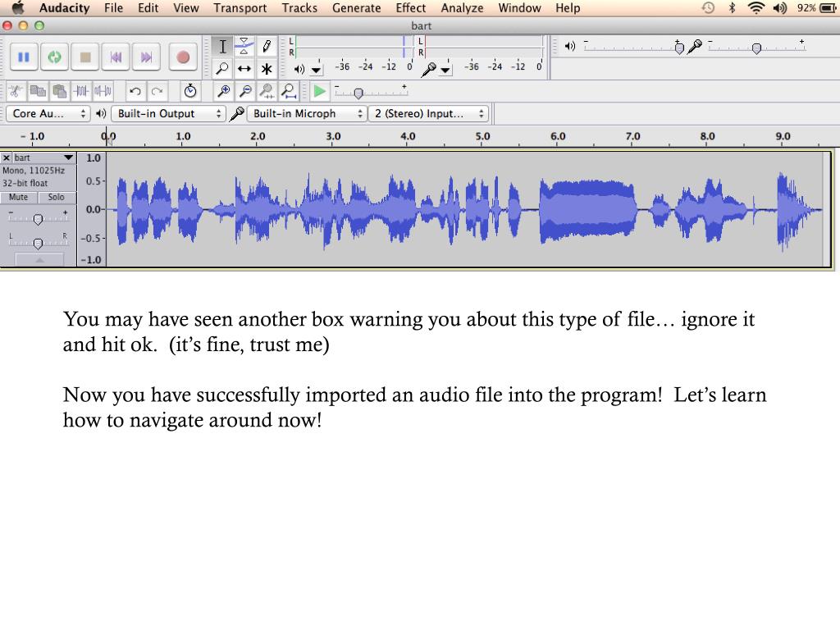This screenshot has height=630, width=840.
Task: Solo the bart track
Action: (x=57, y=197)
